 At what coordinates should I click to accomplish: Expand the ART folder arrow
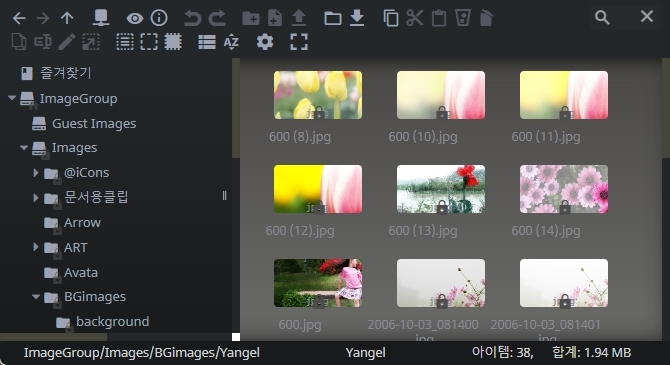click(x=36, y=247)
